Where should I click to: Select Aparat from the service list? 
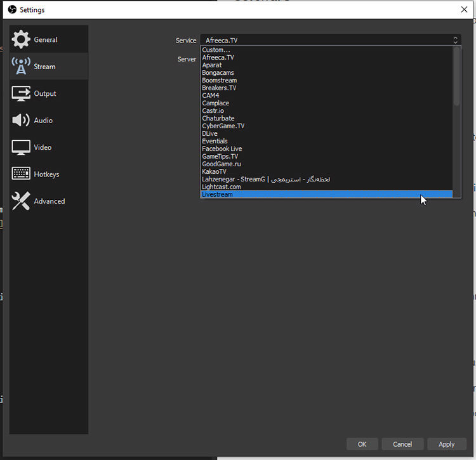pos(327,65)
